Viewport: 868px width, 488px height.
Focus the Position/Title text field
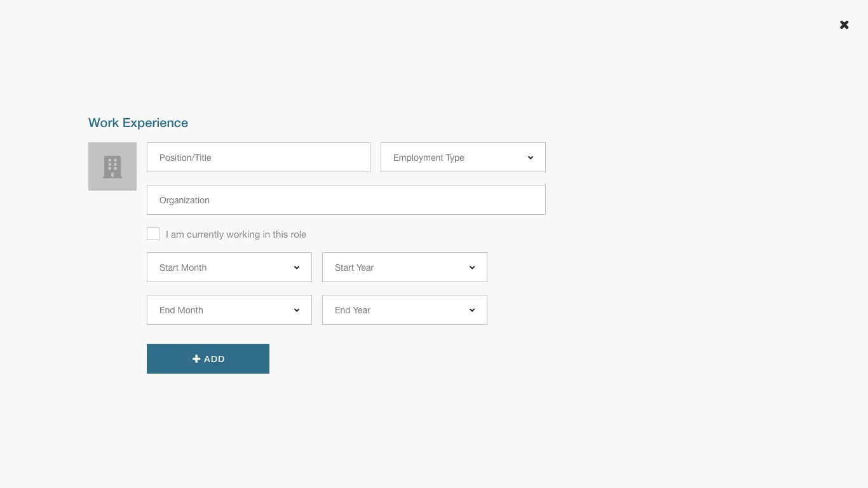pyautogui.click(x=258, y=158)
